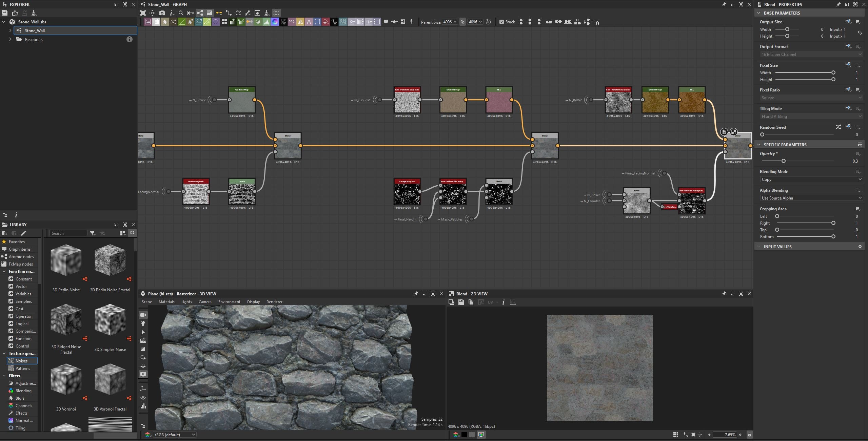The width and height of the screenshot is (868, 441).
Task: Open the Camera menu in 3D view
Action: click(x=205, y=302)
